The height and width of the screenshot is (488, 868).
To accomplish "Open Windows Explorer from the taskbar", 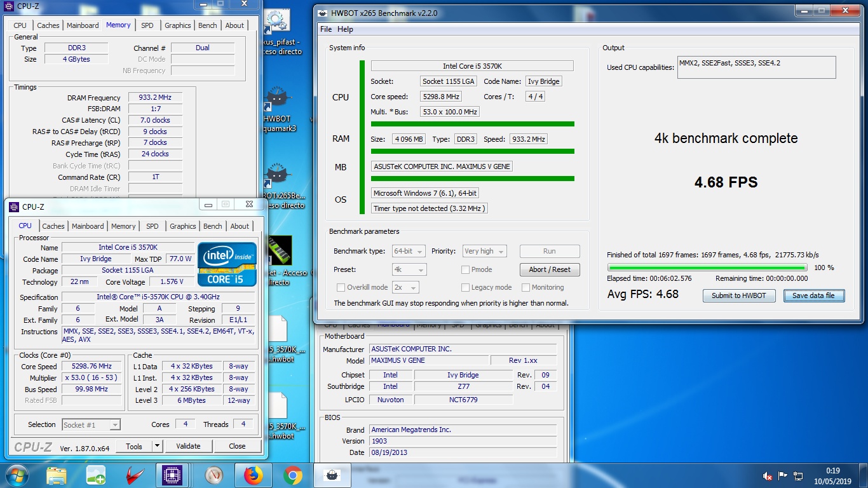I will coord(57,475).
